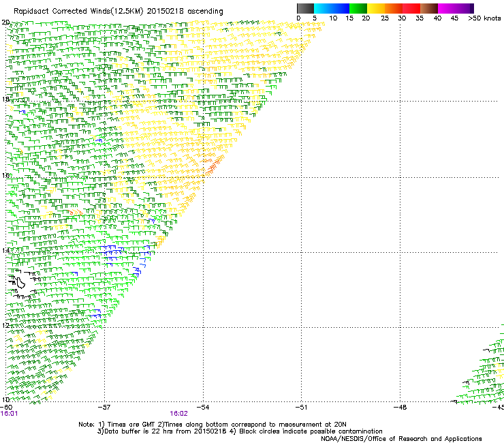504x443 pixels.
Task: Click the '>50 knots' legend label
Action: click(484, 18)
